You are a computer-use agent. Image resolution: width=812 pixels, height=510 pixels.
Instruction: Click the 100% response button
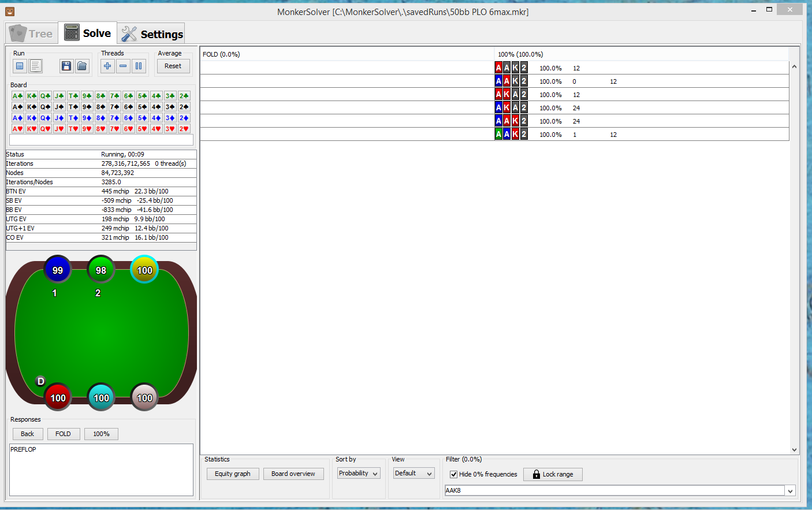[x=101, y=434]
